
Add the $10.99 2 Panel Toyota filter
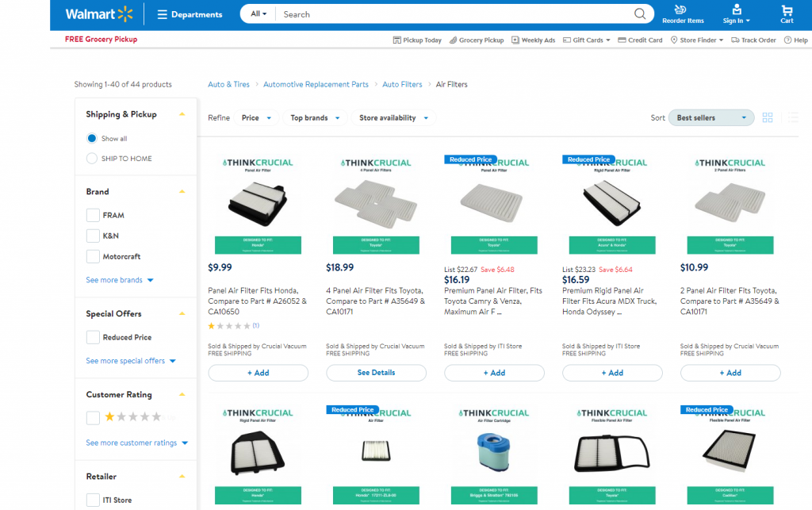(x=730, y=373)
